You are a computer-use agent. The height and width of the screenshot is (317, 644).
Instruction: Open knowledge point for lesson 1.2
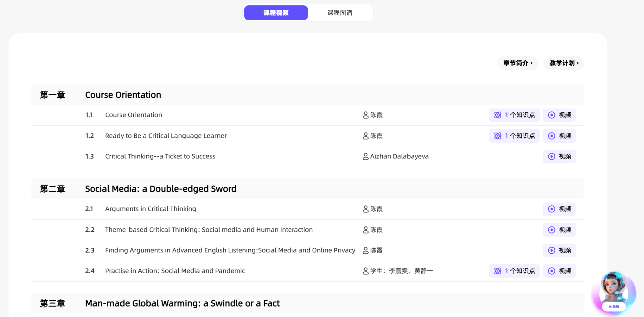coord(514,136)
